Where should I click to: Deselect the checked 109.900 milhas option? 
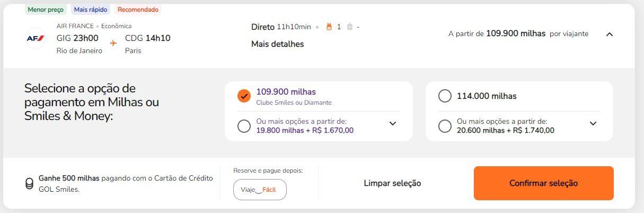244,96
